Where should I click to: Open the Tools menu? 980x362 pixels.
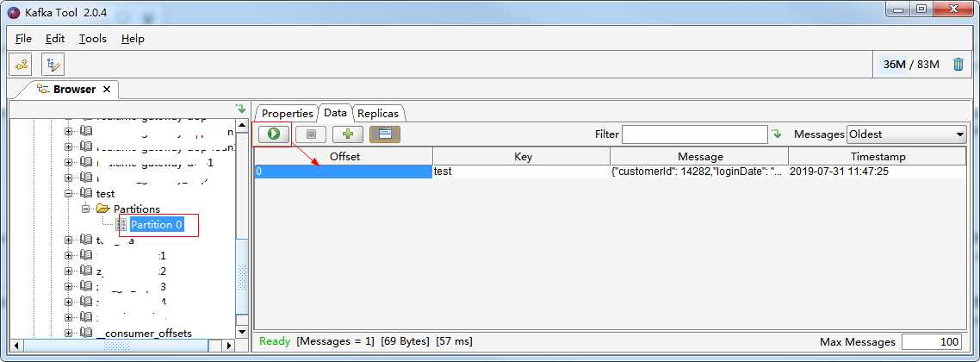[x=92, y=39]
